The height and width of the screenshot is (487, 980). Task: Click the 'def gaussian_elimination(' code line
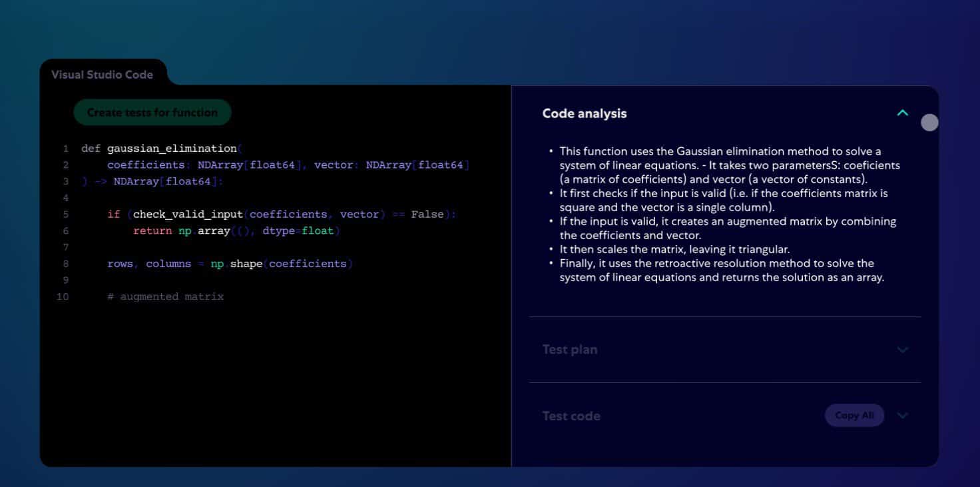[x=162, y=149]
